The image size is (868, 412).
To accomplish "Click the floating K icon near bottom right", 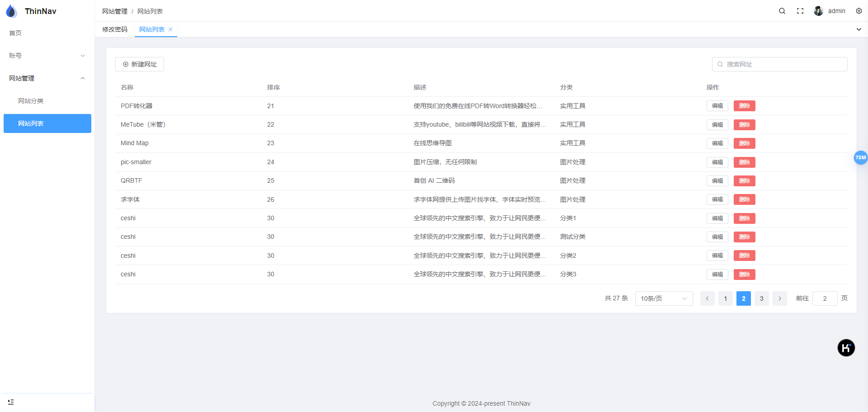I will [x=846, y=348].
